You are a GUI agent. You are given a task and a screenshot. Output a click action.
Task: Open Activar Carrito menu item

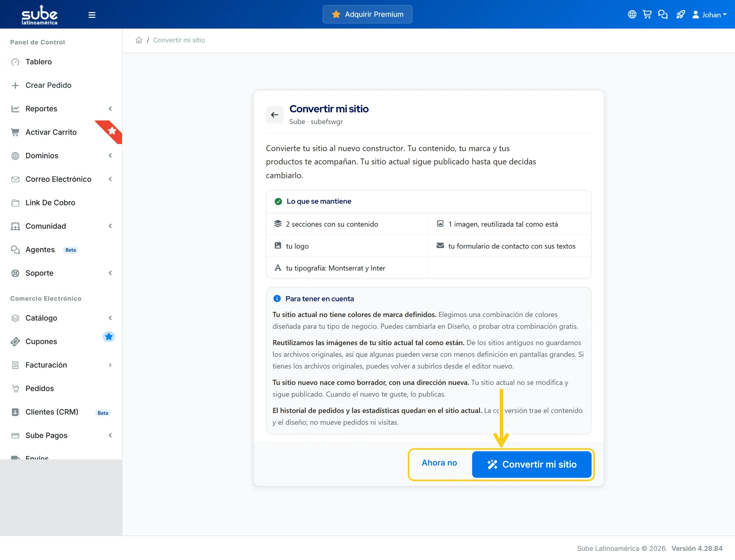[x=51, y=132]
